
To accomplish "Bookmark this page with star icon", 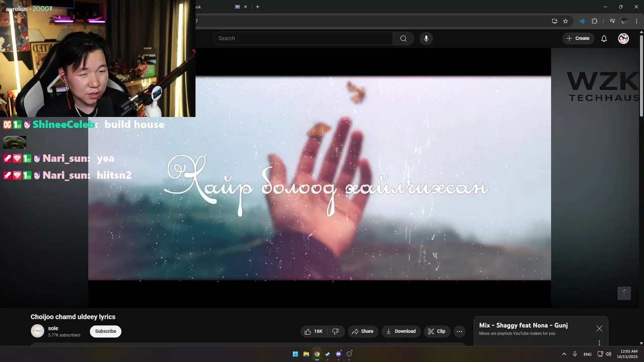I will 566,21.
